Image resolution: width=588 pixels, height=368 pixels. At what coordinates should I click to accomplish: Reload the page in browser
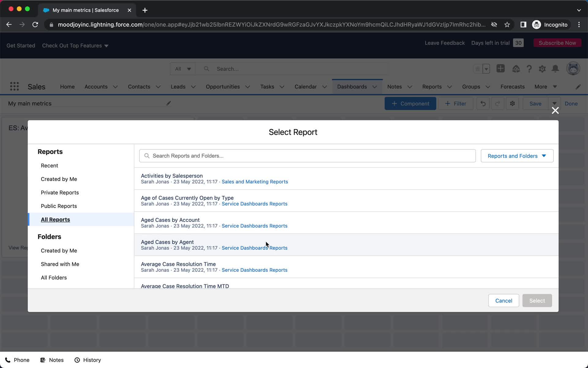pyautogui.click(x=35, y=25)
